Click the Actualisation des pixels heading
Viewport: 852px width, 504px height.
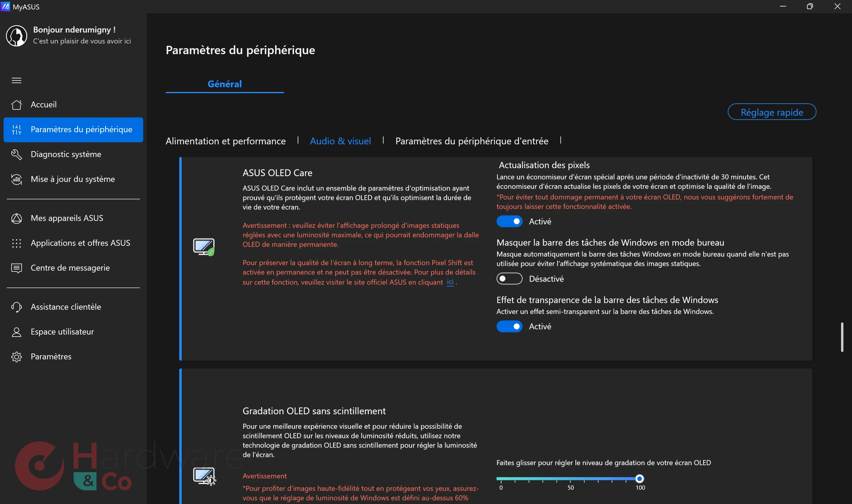coord(544,165)
